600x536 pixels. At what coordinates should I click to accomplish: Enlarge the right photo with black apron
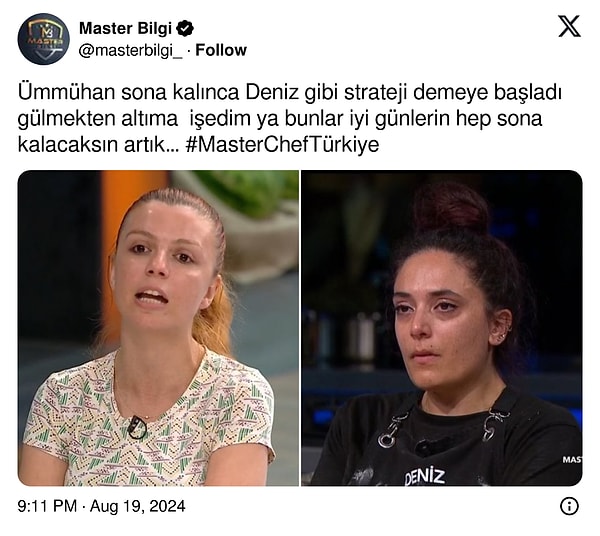[x=442, y=328]
